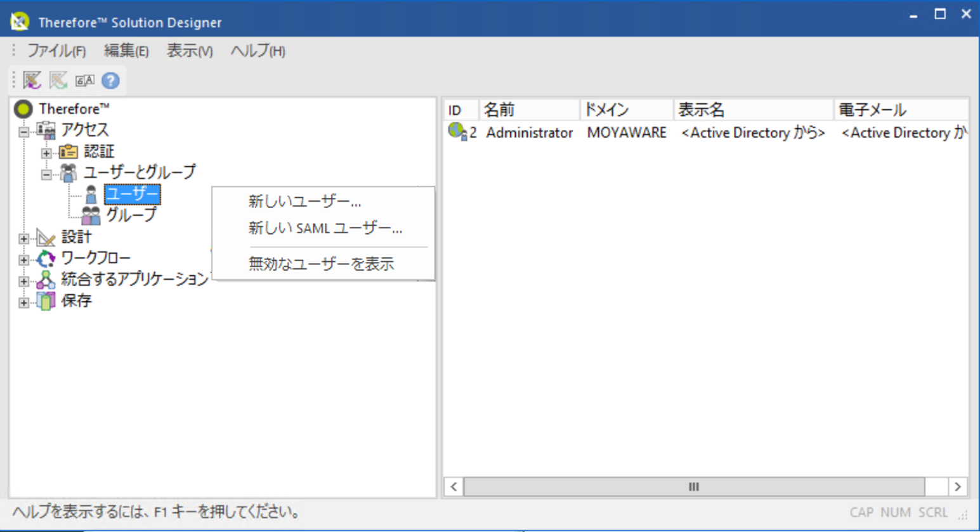Expand the 保存 tree node
Image resolution: width=980 pixels, height=532 pixels.
tap(23, 302)
